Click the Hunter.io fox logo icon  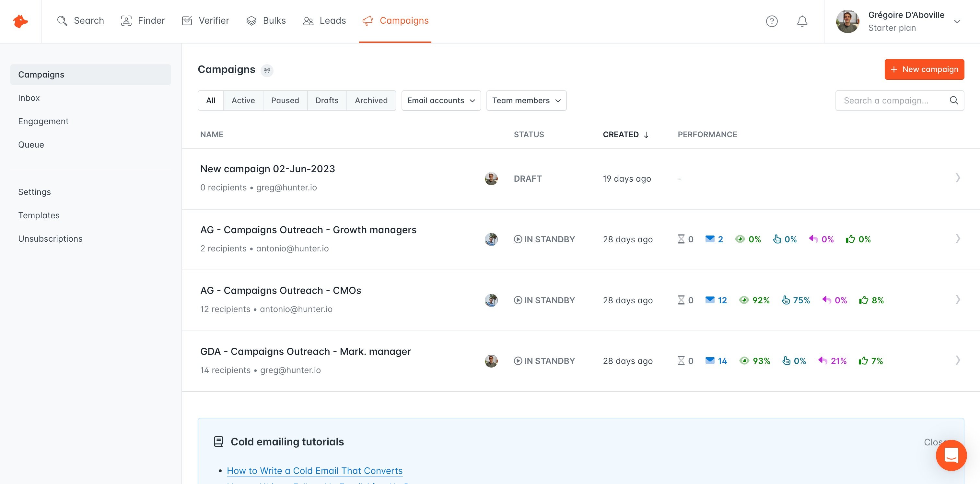point(21,21)
